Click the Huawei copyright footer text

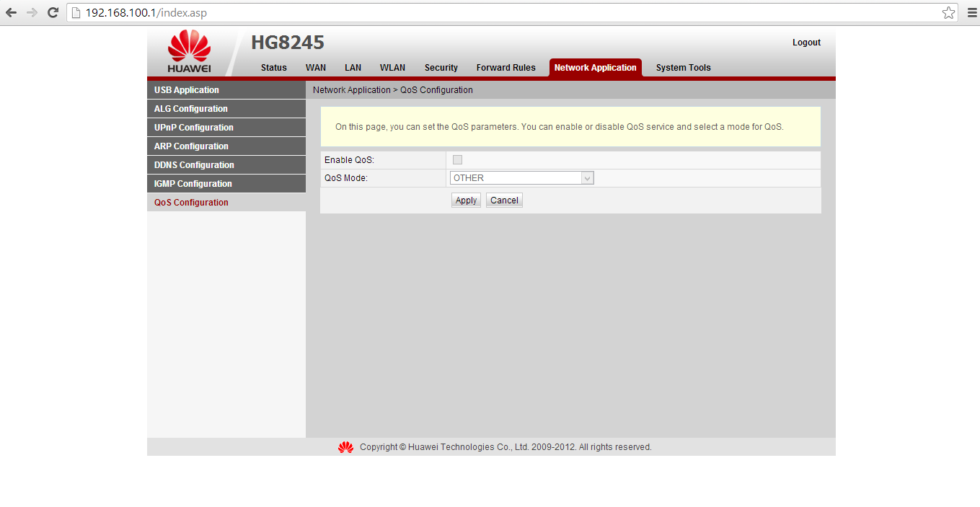coord(506,447)
